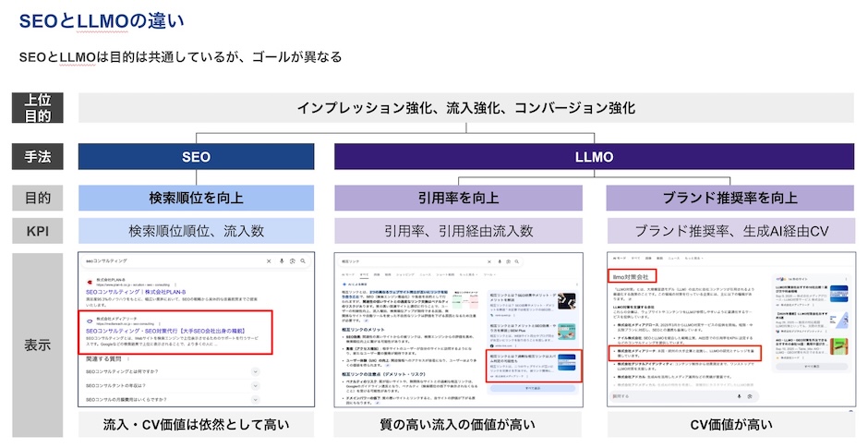Click the 引用率を向上 purpose box
This screenshot has height=448, width=868.
click(x=458, y=198)
